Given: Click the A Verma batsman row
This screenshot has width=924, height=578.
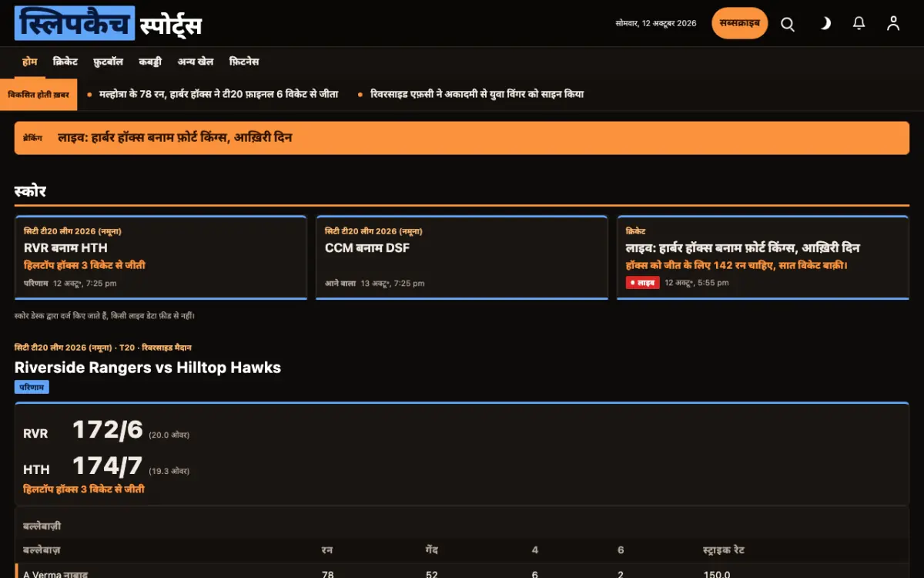Looking at the screenshot, I should coord(462,573).
